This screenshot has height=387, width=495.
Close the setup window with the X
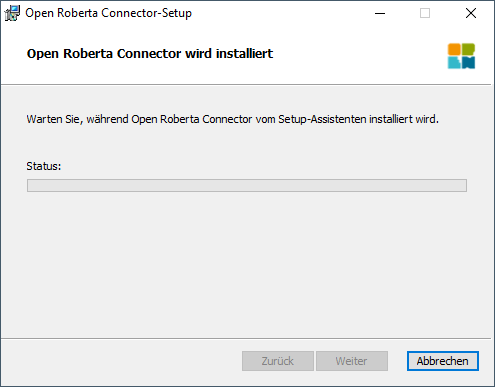point(471,13)
